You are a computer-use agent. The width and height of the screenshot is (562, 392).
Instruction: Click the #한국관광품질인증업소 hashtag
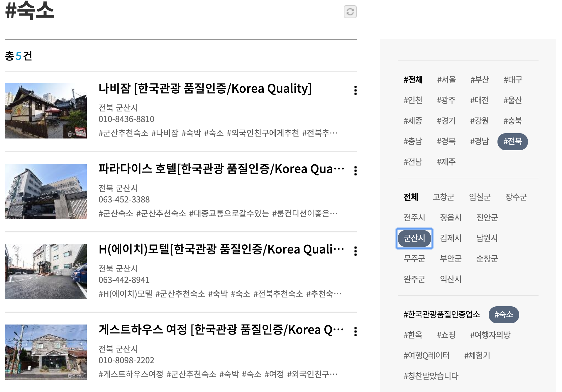tap(442, 314)
